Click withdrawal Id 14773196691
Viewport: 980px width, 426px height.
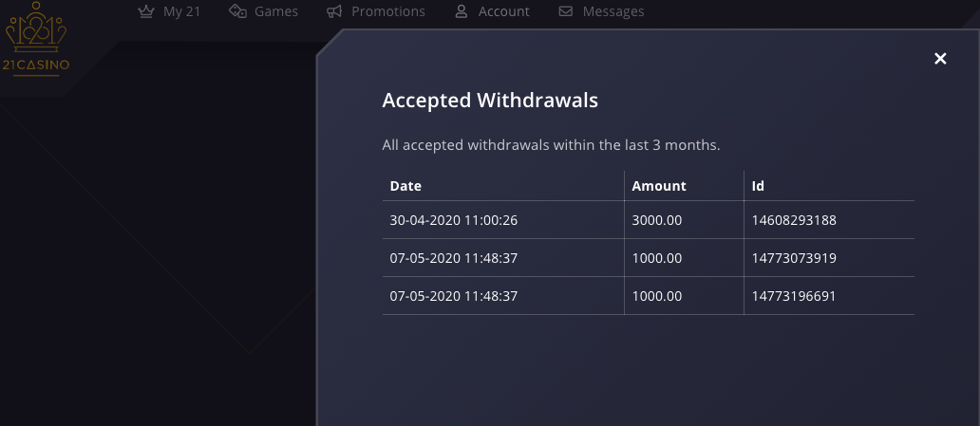(794, 296)
